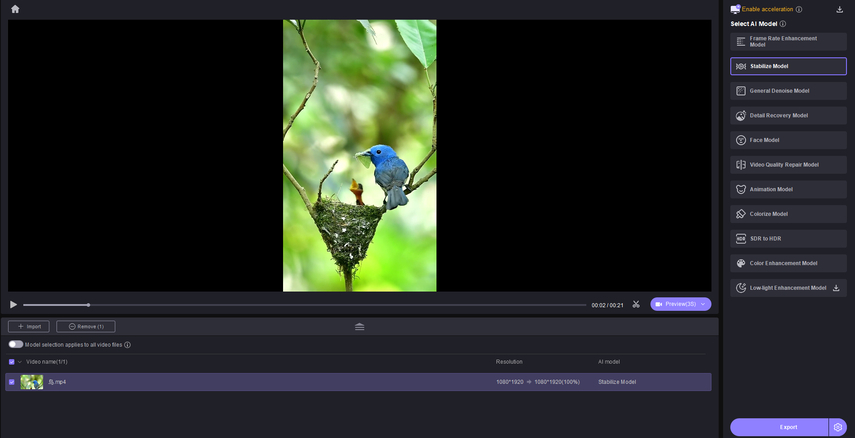Click the download icon at top right
The width and height of the screenshot is (855, 438).
tap(840, 9)
